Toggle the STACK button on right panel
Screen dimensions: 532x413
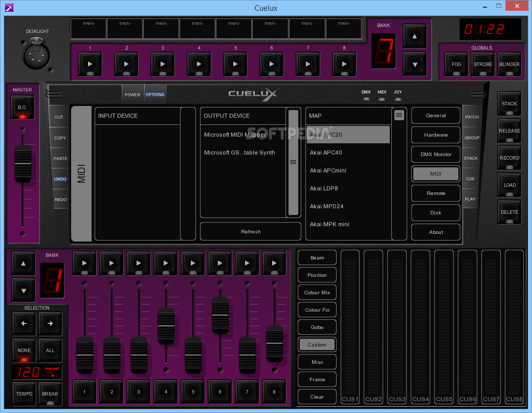click(509, 104)
